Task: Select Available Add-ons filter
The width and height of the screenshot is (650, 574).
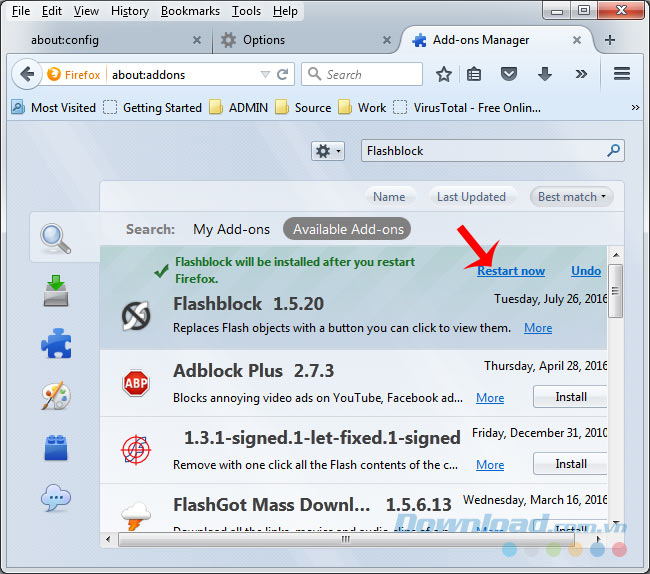Action: [x=347, y=229]
